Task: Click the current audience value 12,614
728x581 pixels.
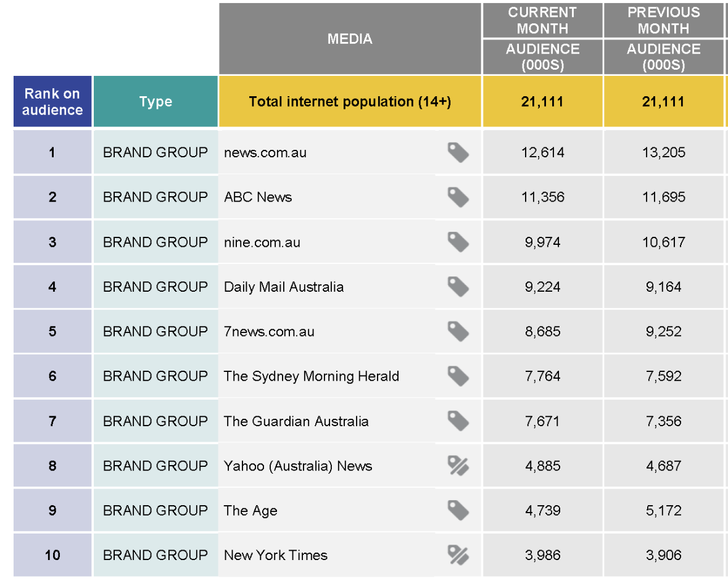Action: pyautogui.click(x=542, y=153)
